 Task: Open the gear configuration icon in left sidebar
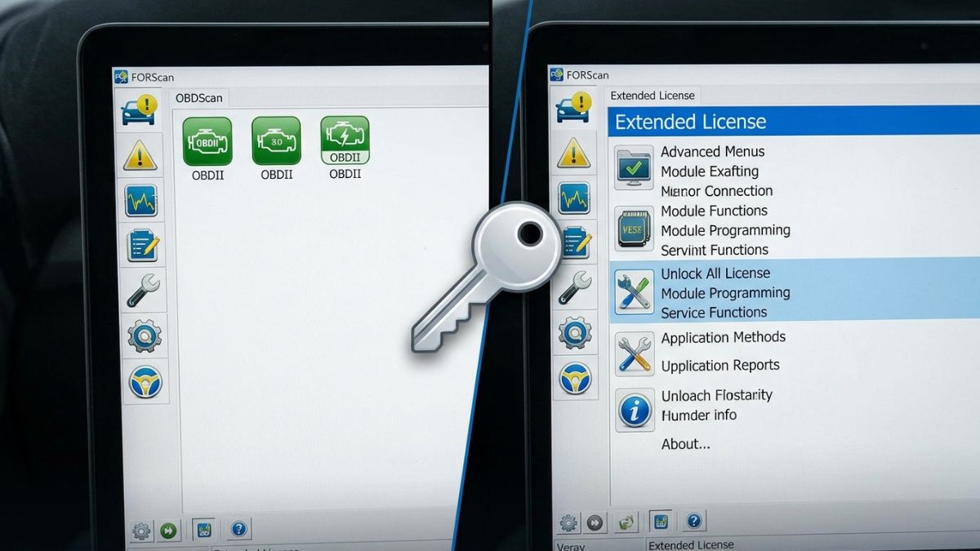[x=145, y=335]
